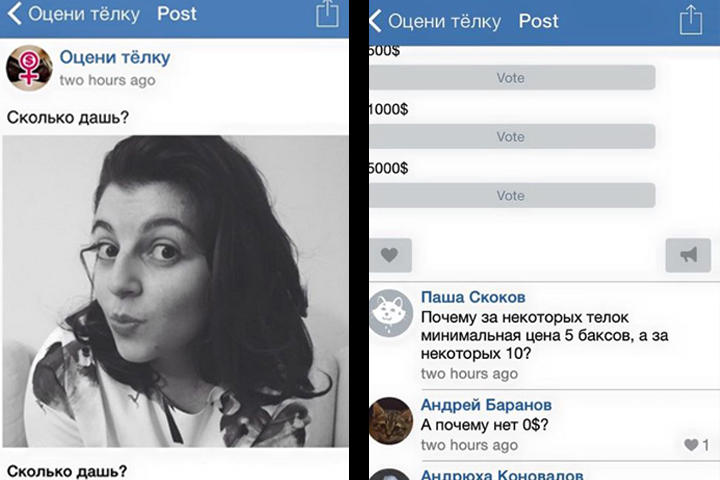720x480 pixels.
Task: Open the black-and-white post photo
Action: click(x=175, y=291)
